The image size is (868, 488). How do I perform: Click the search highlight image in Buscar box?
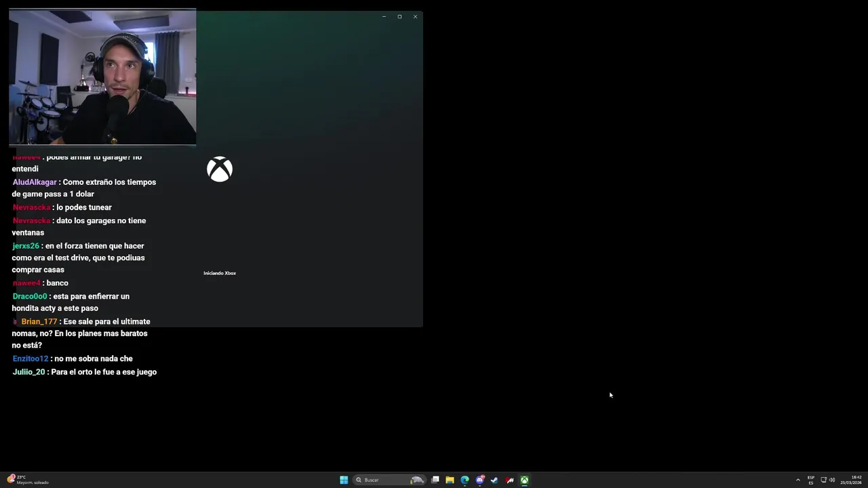[x=417, y=480]
